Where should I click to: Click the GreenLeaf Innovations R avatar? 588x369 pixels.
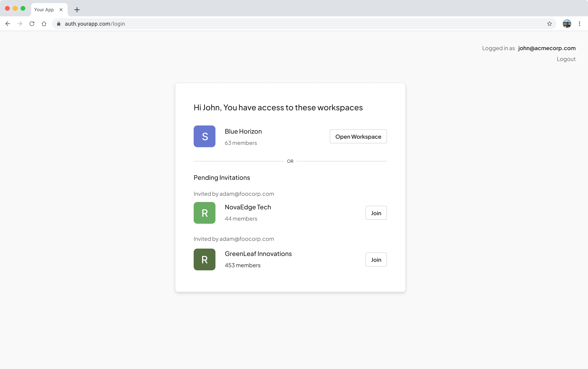click(204, 259)
